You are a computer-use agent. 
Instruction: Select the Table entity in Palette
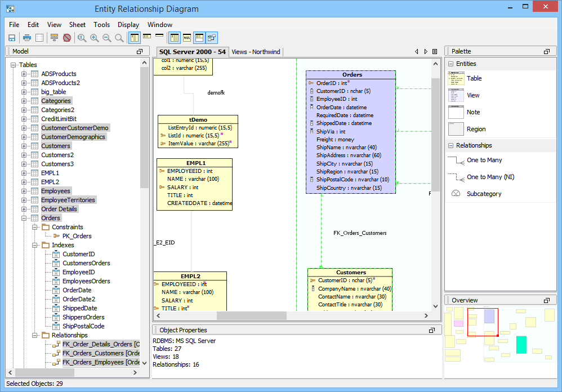point(474,79)
